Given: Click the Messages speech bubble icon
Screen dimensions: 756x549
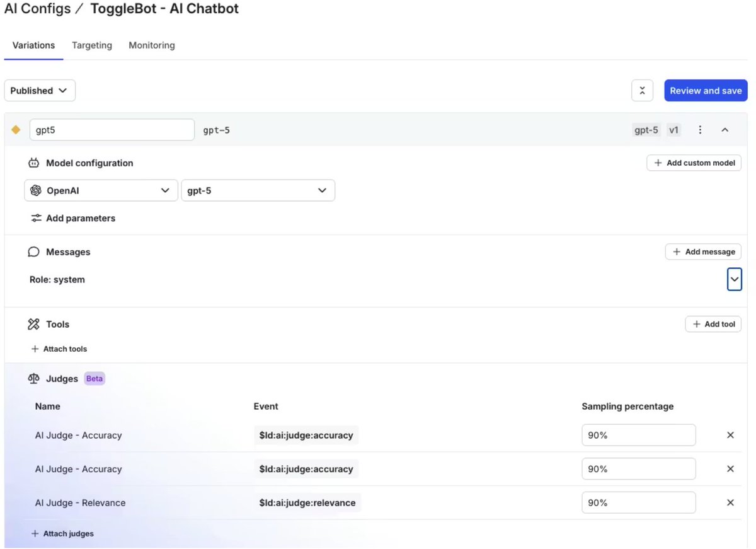Looking at the screenshot, I should coord(33,252).
